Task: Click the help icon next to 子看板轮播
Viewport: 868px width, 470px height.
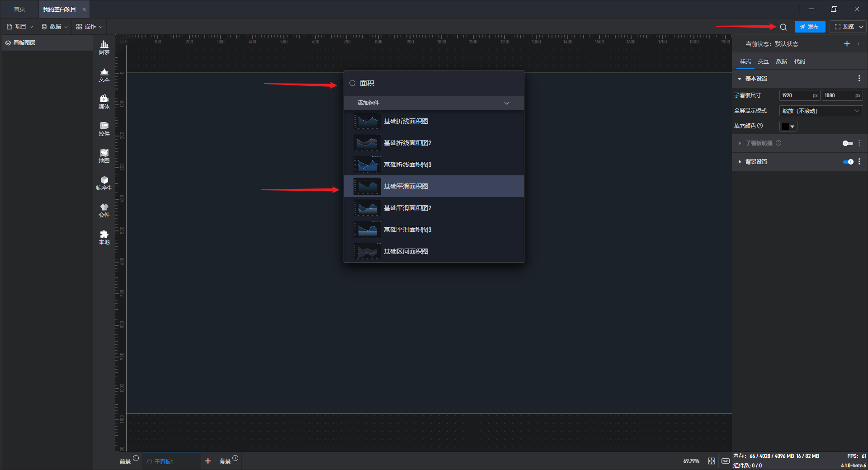Action: tap(778, 143)
